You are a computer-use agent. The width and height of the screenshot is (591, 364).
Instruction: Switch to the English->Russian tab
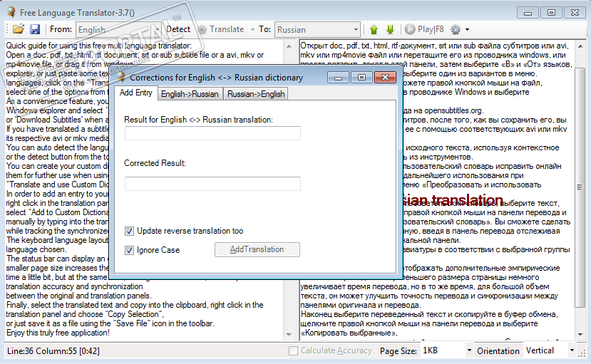(190, 94)
